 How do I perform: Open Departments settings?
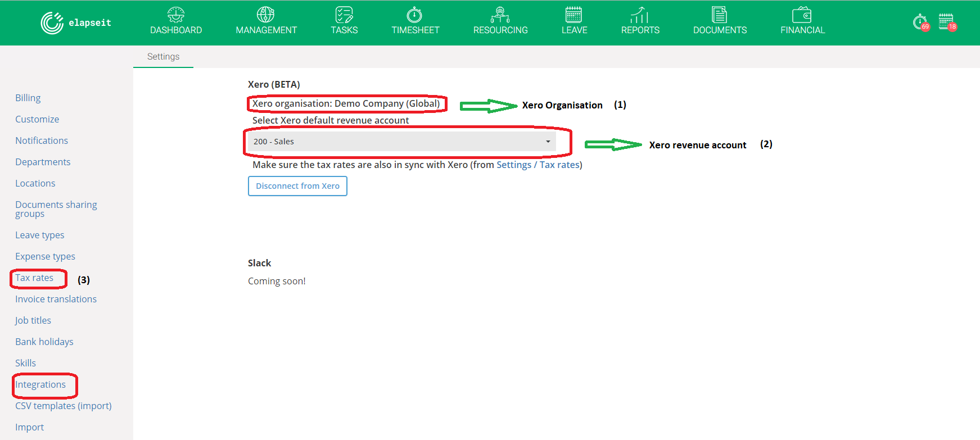(x=43, y=162)
